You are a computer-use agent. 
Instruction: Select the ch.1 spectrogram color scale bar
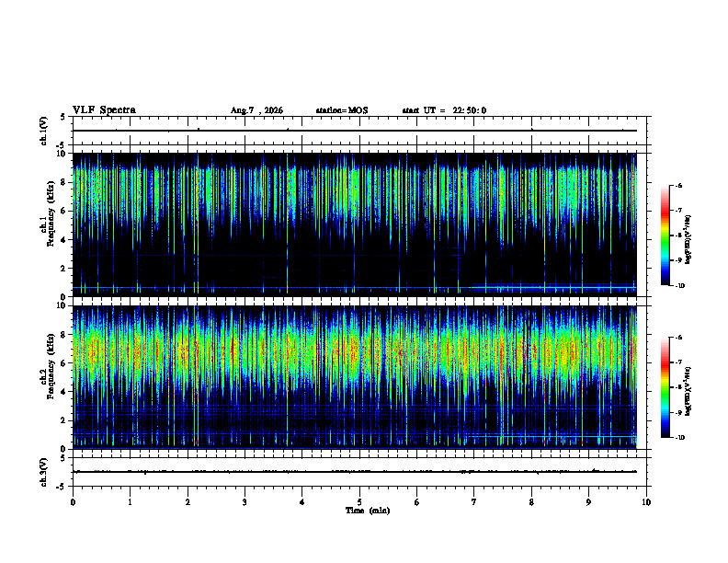[x=665, y=236]
